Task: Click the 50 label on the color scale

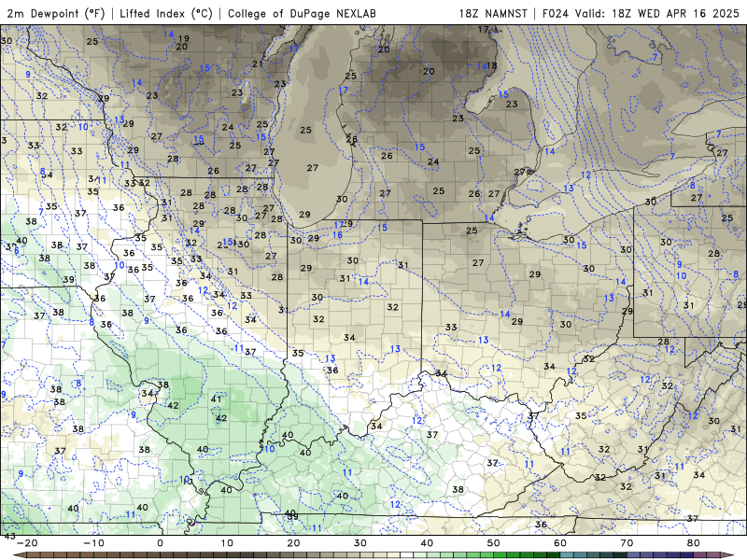Action: click(494, 543)
